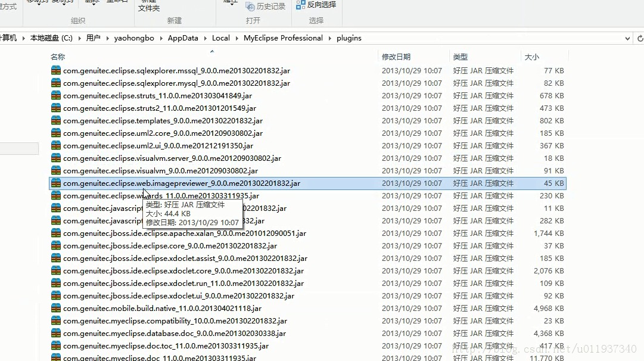Expand the arrow after AppData breadcrumb
644x361 pixels.
pyautogui.click(x=206, y=38)
